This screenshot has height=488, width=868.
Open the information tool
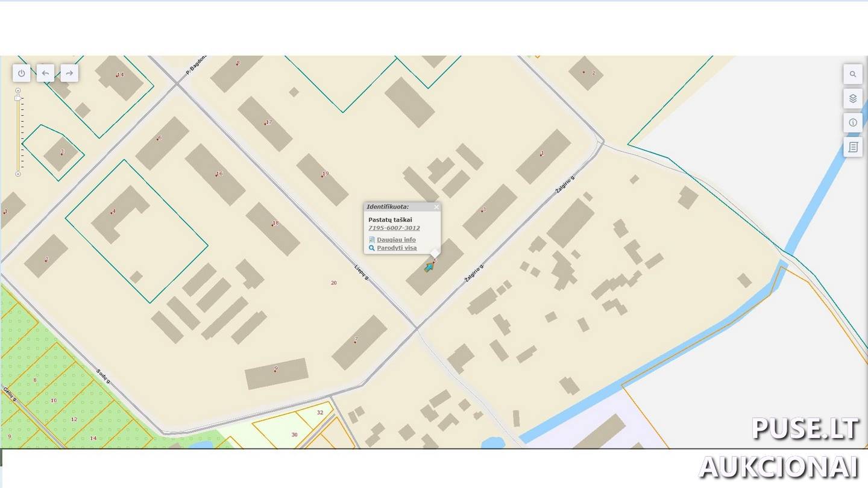853,122
